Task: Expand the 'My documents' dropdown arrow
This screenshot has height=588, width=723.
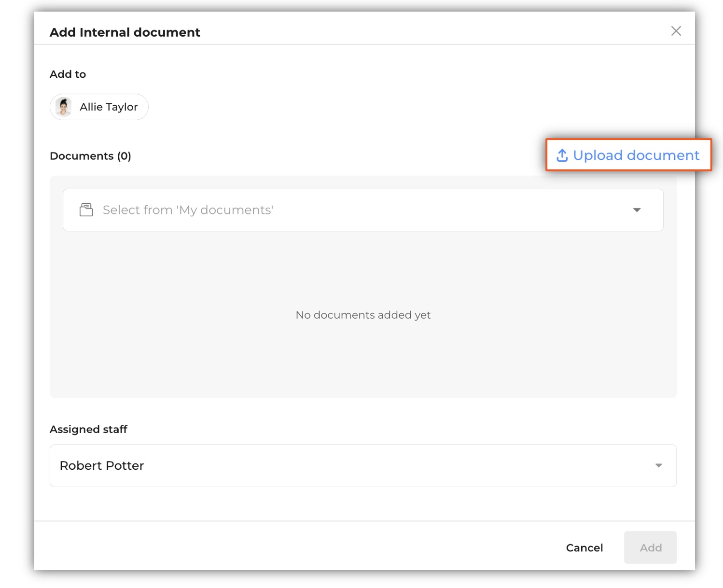Action: 637,210
